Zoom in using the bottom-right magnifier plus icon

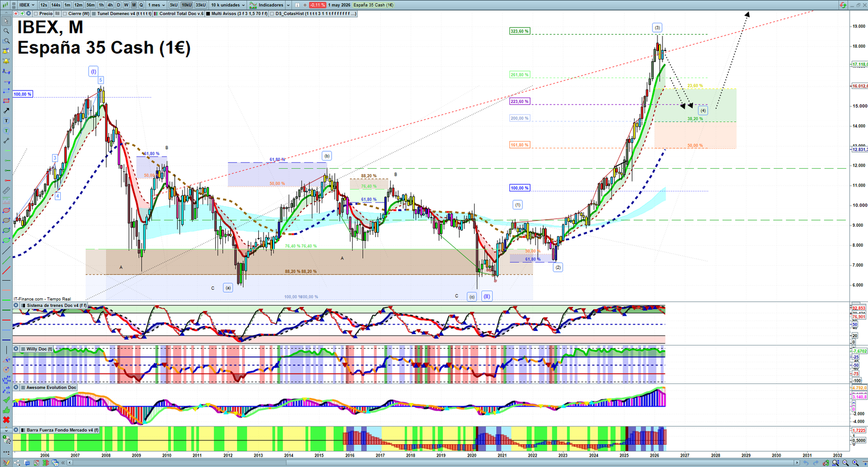856,463
